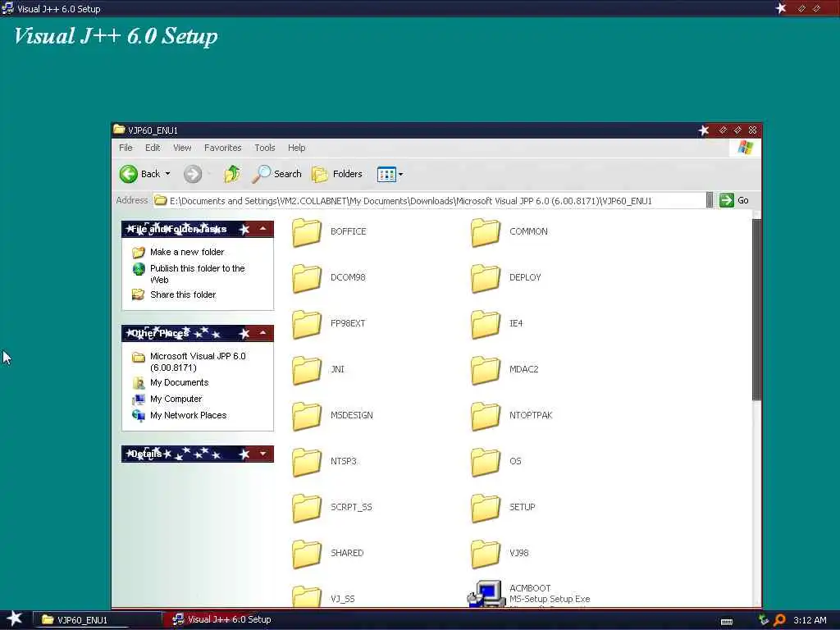Open the Search magnifier tool
This screenshot has width=840, height=630.
[277, 174]
